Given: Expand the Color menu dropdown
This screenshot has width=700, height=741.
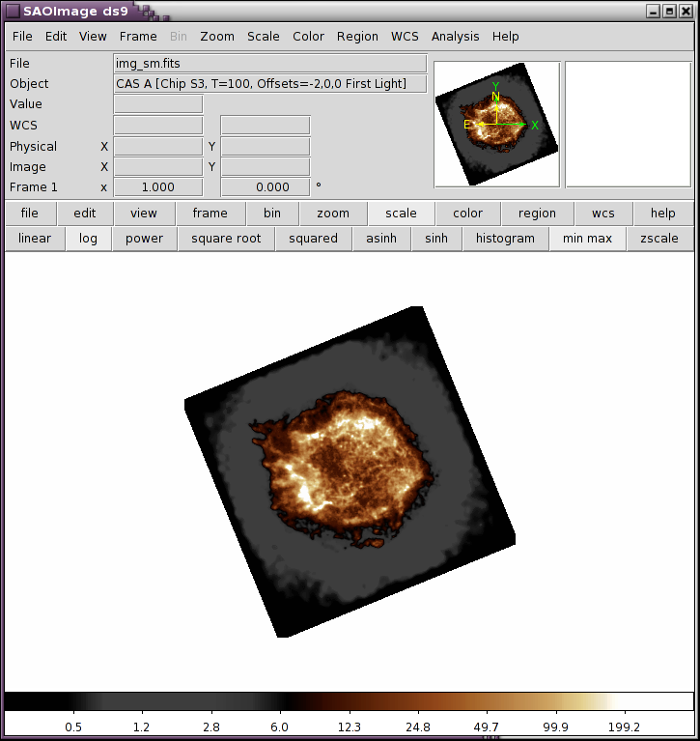Looking at the screenshot, I should (308, 37).
